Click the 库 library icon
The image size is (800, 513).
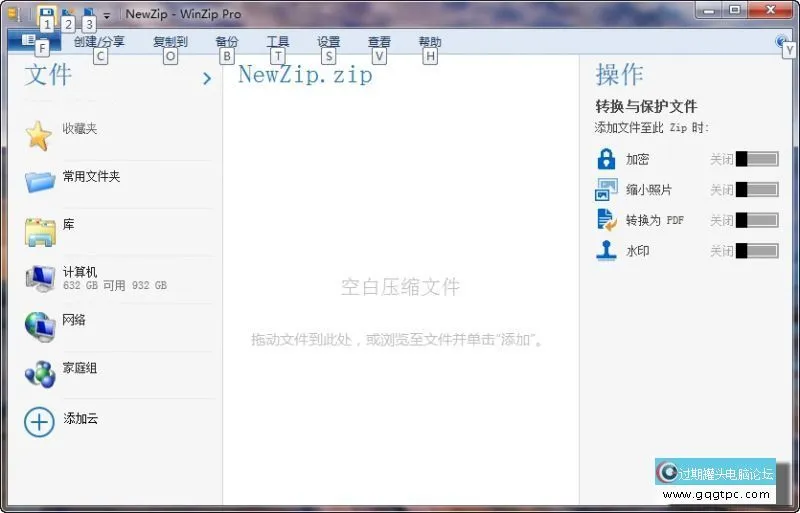click(40, 230)
